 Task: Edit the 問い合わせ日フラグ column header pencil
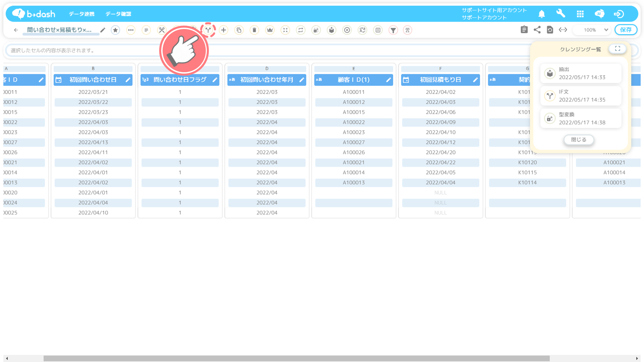[215, 80]
